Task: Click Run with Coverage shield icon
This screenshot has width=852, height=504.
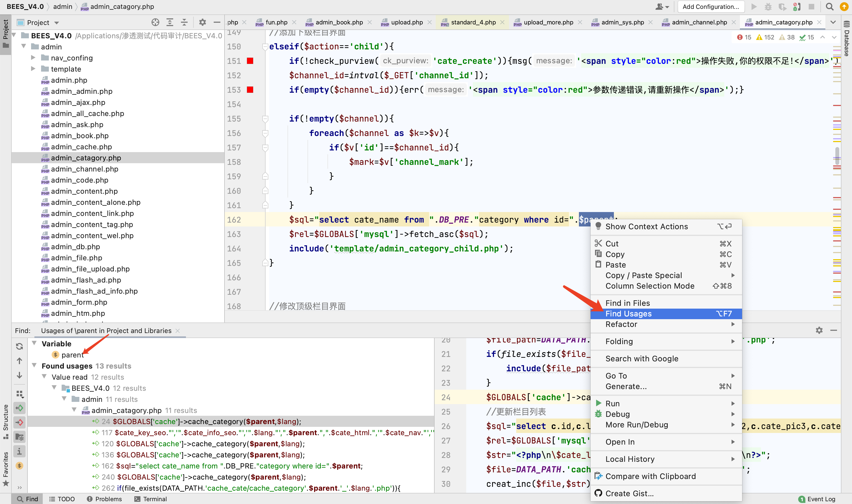Action: (782, 7)
